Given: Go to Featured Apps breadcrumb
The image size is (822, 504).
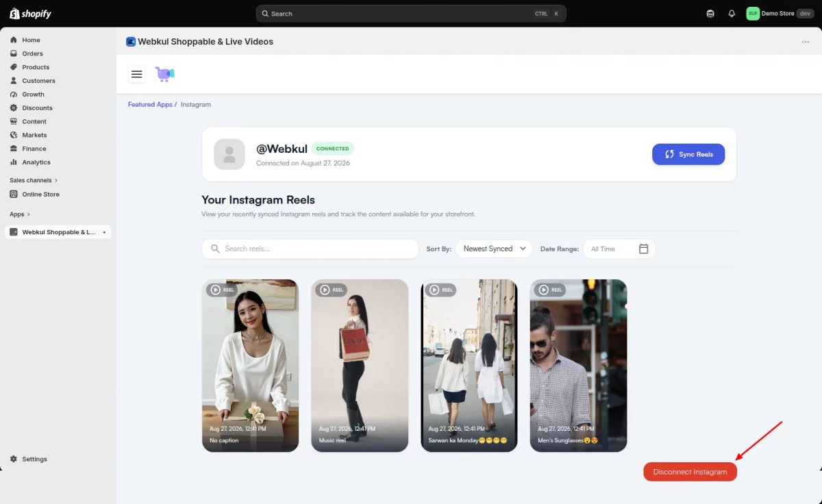Looking at the screenshot, I should [150, 105].
